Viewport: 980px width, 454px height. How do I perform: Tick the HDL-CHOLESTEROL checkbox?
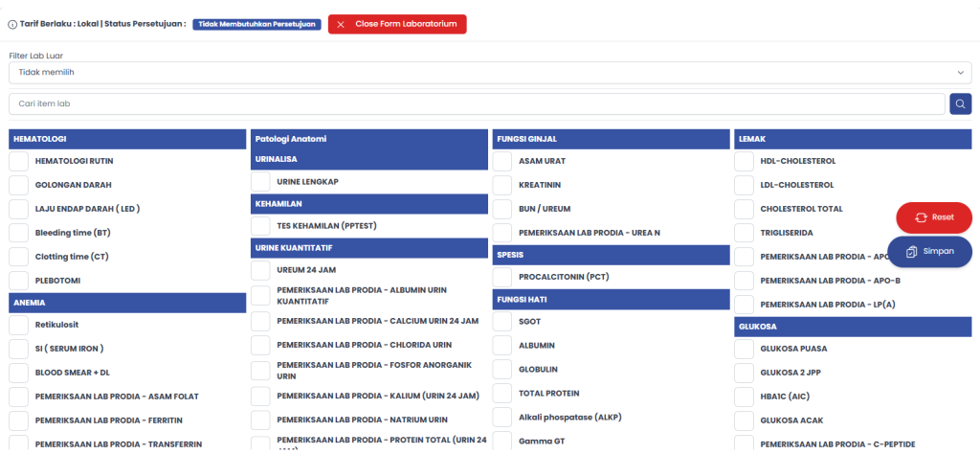(x=744, y=161)
